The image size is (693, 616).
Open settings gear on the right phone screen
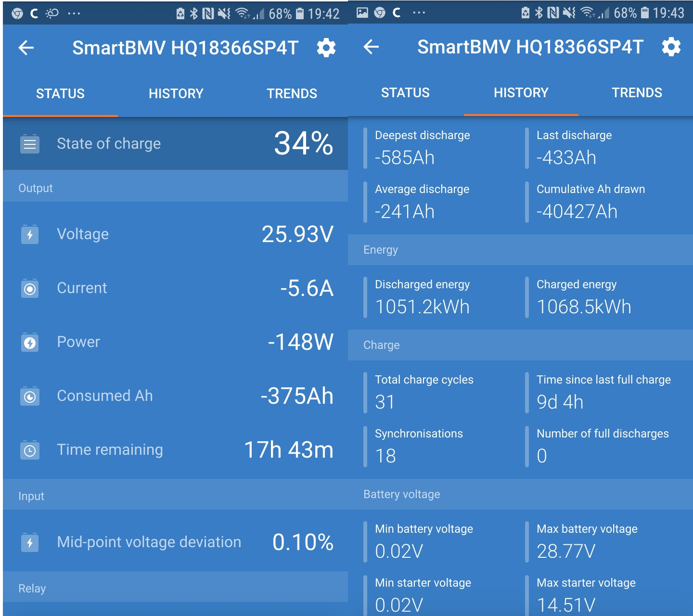671,47
